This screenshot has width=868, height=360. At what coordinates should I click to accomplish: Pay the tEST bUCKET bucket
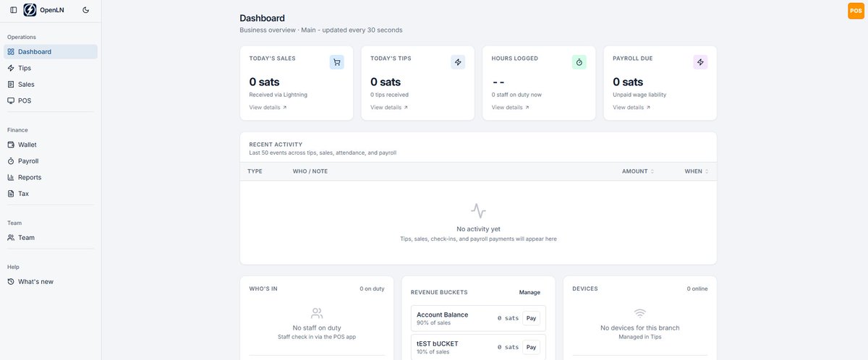532,347
